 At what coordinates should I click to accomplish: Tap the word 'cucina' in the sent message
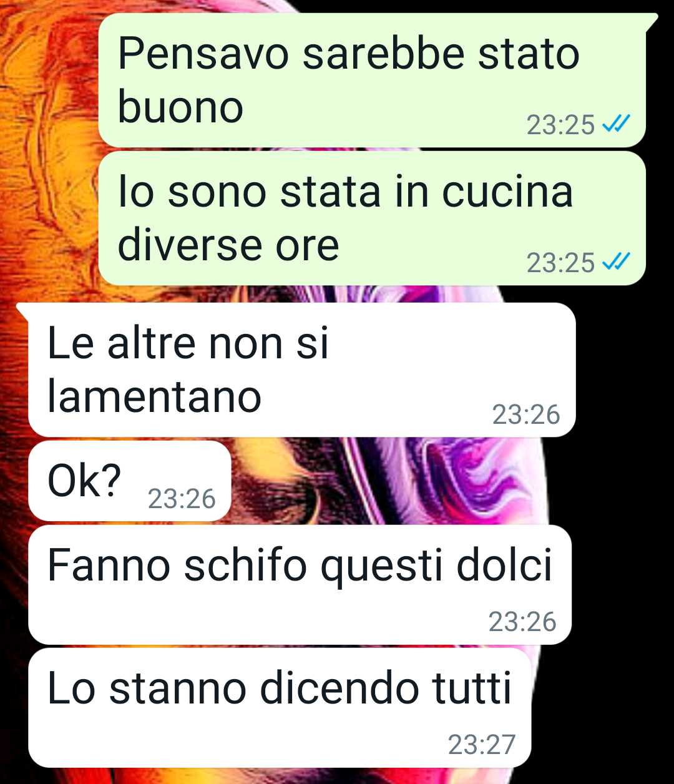tap(507, 191)
